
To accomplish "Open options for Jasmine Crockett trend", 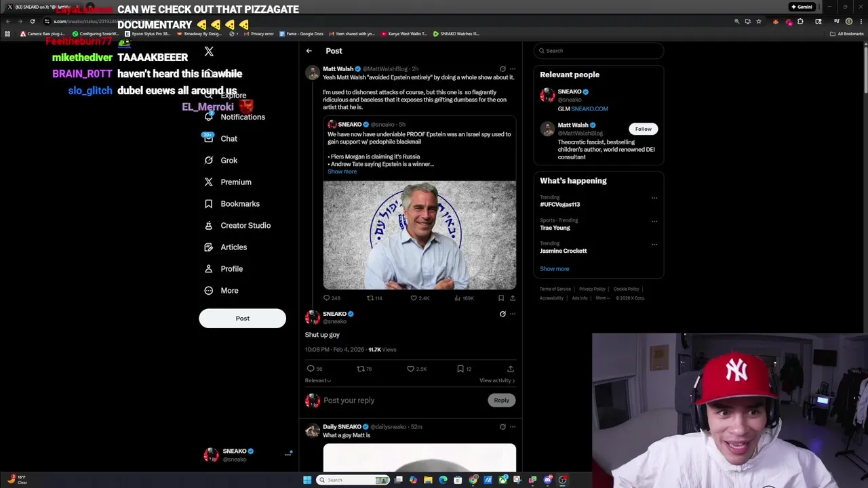I will coord(654,244).
